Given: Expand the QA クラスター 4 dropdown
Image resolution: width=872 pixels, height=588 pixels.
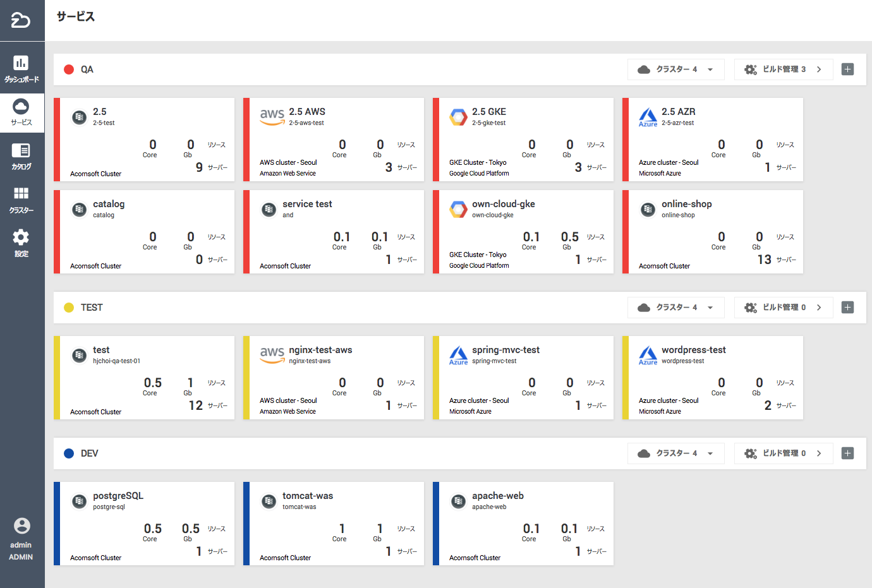Looking at the screenshot, I should [x=675, y=69].
